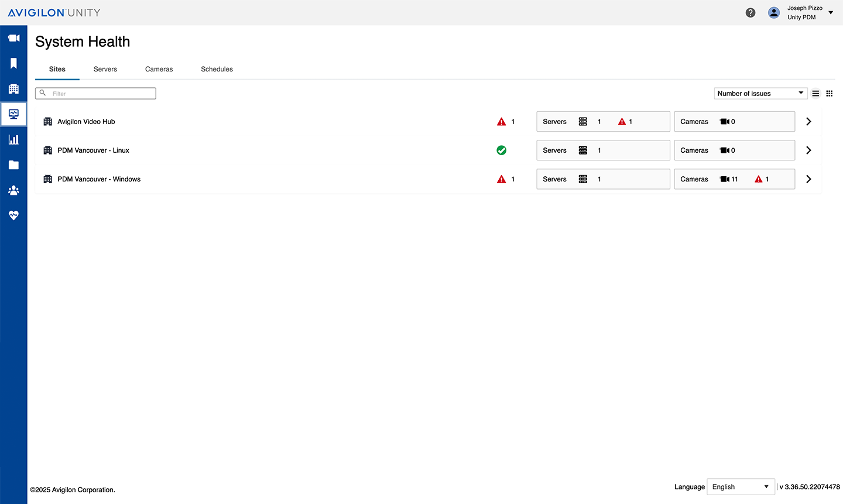This screenshot has height=504, width=843.
Task: Open Cameras box for PDM Vancouver - Linux
Action: [735, 150]
